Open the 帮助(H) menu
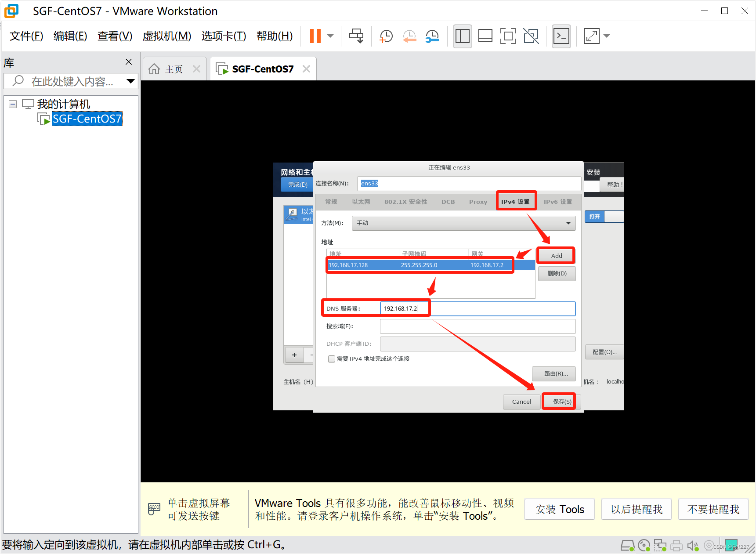The height and width of the screenshot is (554, 756). coord(275,36)
